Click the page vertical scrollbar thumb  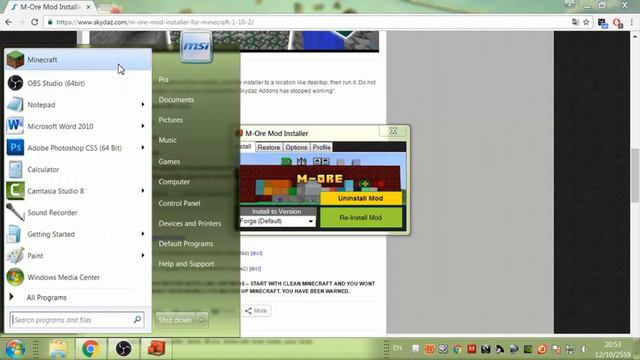pyautogui.click(x=635, y=175)
